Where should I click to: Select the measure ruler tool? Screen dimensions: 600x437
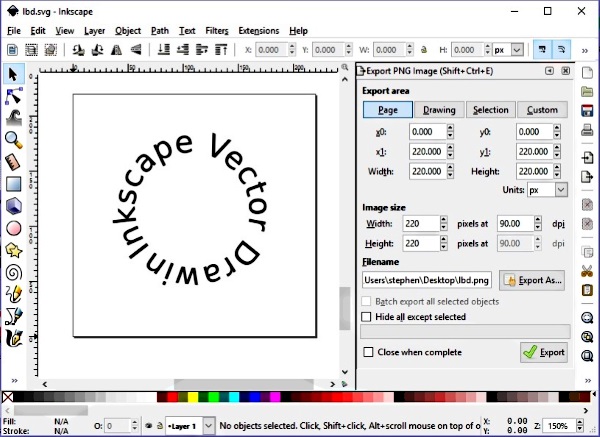pos(14,162)
